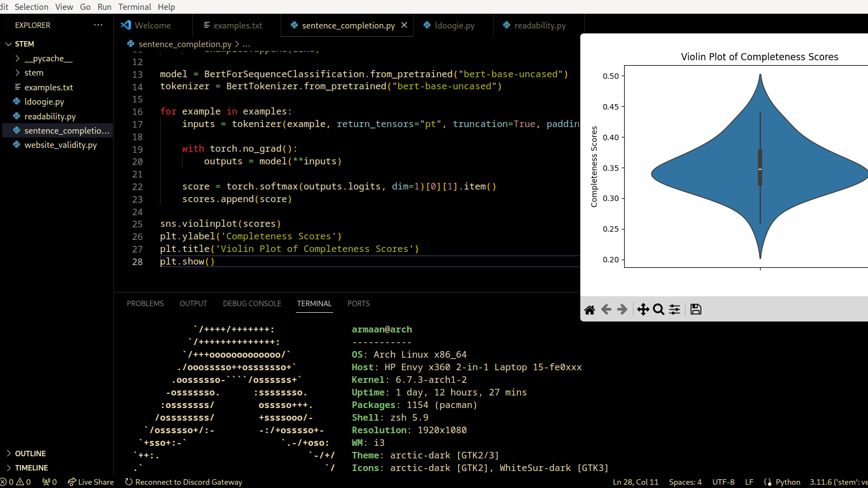Open the PROBLEMS panel tab
The height and width of the screenshot is (488, 868).
point(145,303)
